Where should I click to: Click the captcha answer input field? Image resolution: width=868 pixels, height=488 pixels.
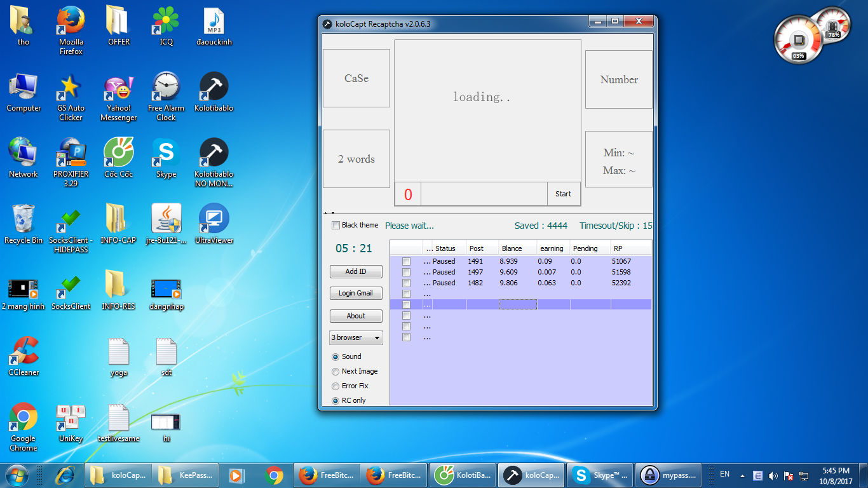click(x=484, y=194)
